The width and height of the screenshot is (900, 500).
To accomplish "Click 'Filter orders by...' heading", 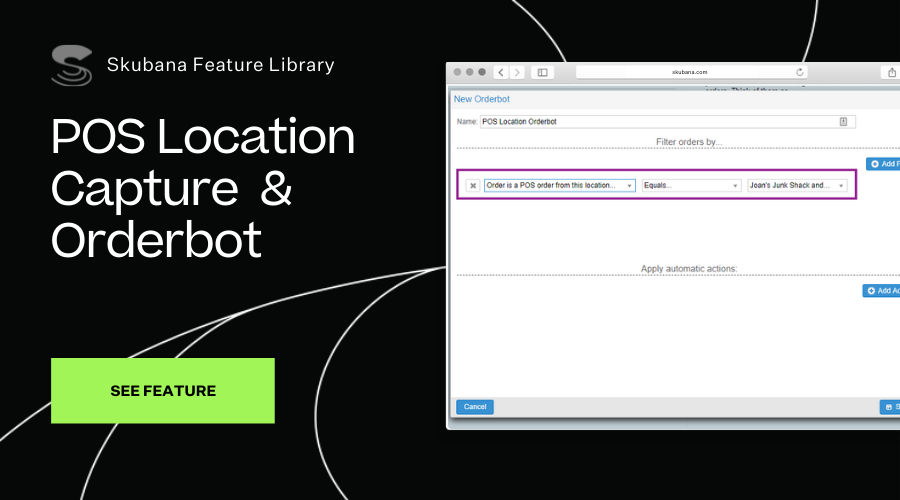I will 689,142.
